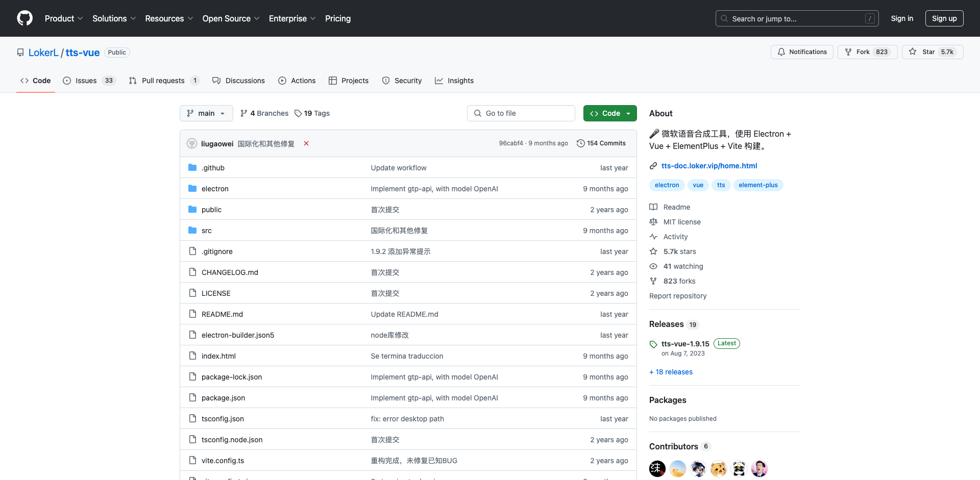This screenshot has width=980, height=480.
Task: Expand the Solutions menu
Action: (x=114, y=18)
